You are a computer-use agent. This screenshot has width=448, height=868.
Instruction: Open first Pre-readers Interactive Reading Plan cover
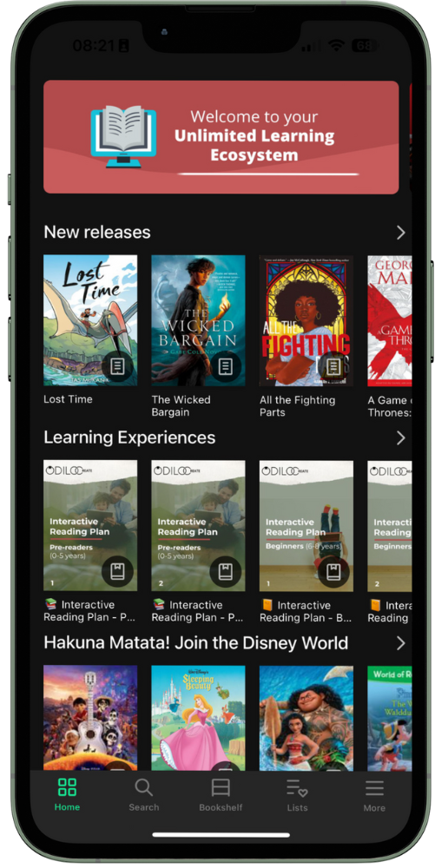90,526
